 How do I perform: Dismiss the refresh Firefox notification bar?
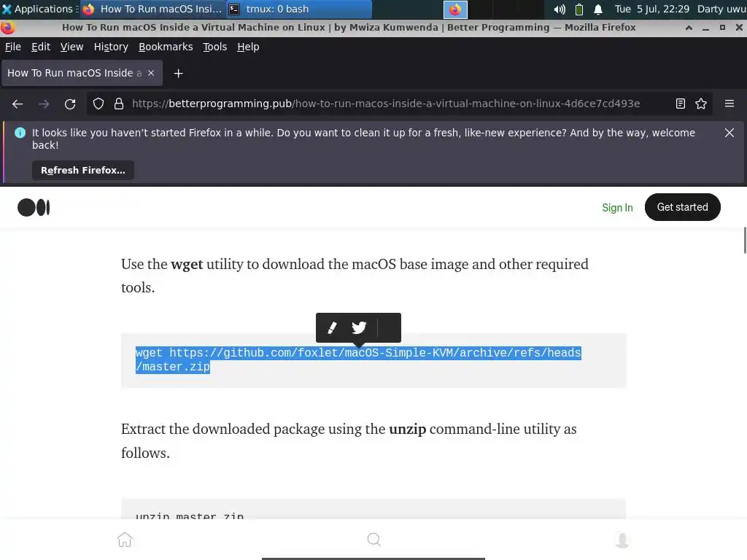coord(729,133)
